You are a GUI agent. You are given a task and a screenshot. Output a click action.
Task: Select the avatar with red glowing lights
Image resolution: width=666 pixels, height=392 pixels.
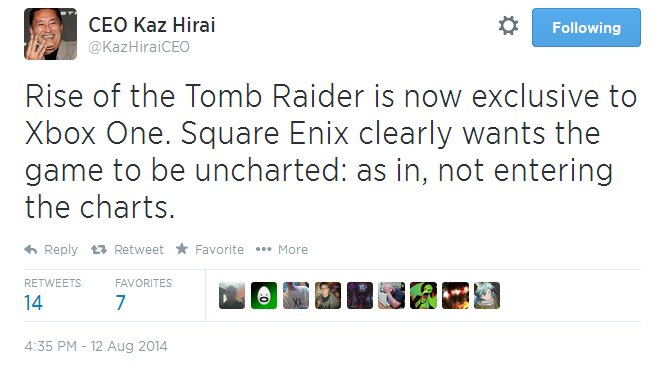455,295
